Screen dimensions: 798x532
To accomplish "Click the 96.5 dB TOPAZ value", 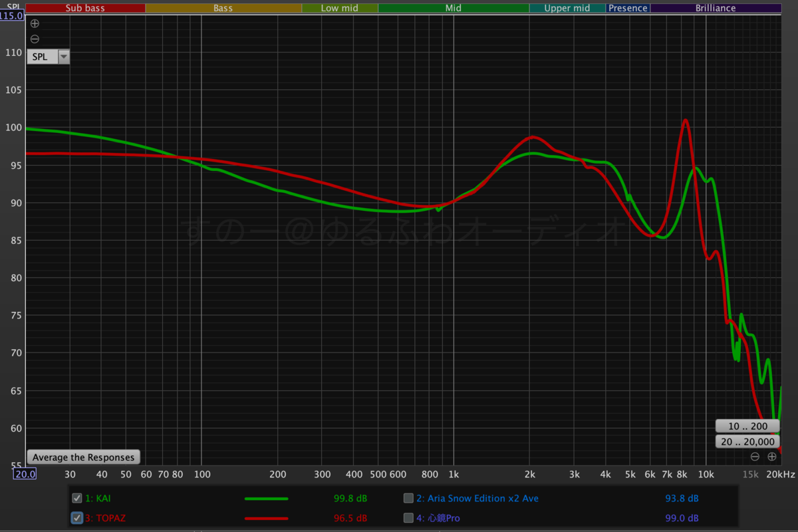I will pyautogui.click(x=350, y=518).
